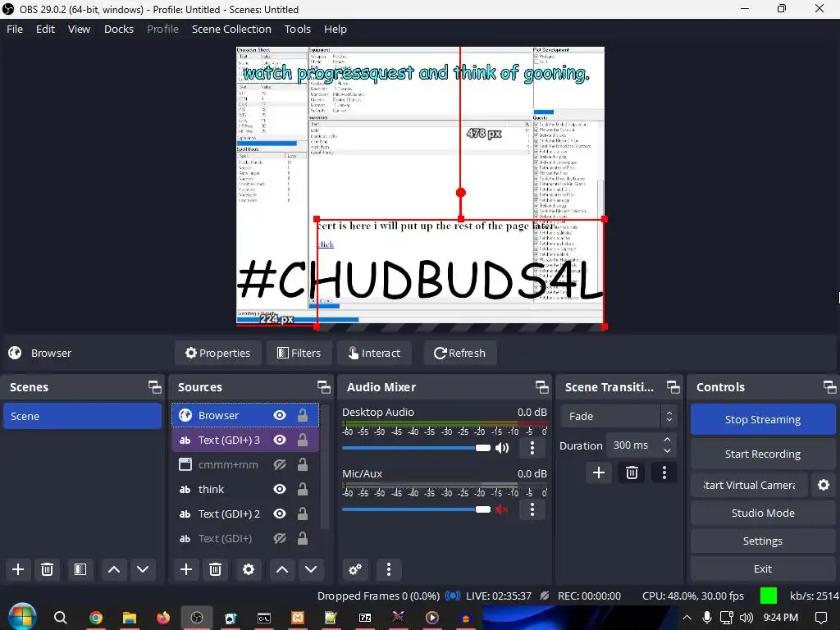The width and height of the screenshot is (840, 630).
Task: Open the Help menu
Action: click(336, 29)
